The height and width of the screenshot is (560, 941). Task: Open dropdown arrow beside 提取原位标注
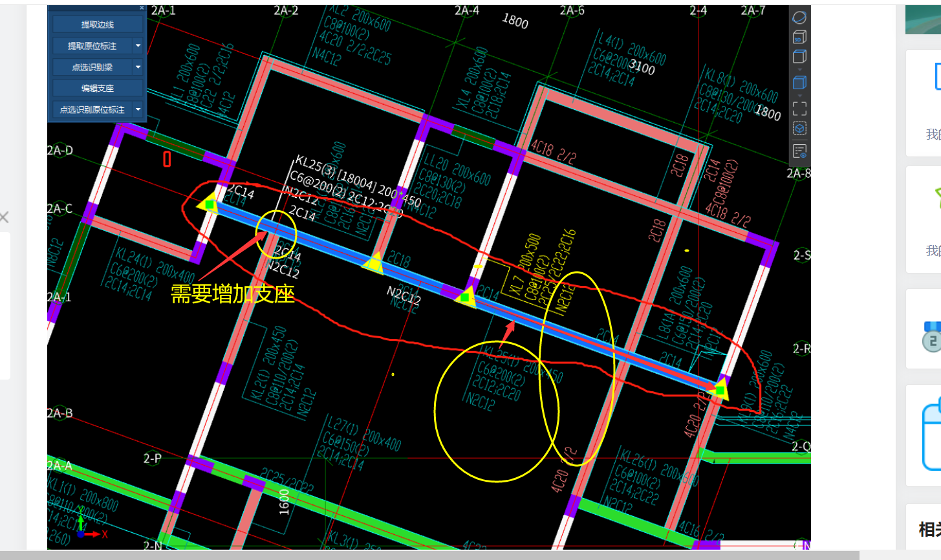click(138, 46)
